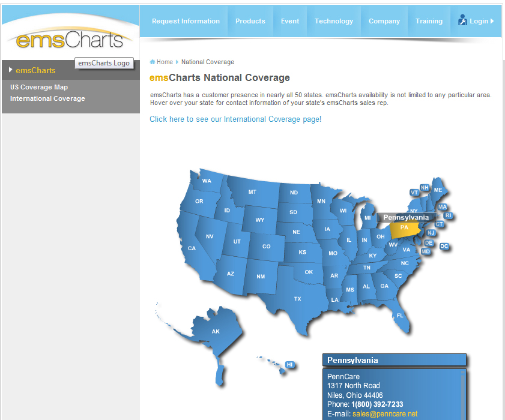The image size is (505, 420).
Task: Select Maine (ME) on the map
Action: click(x=438, y=190)
